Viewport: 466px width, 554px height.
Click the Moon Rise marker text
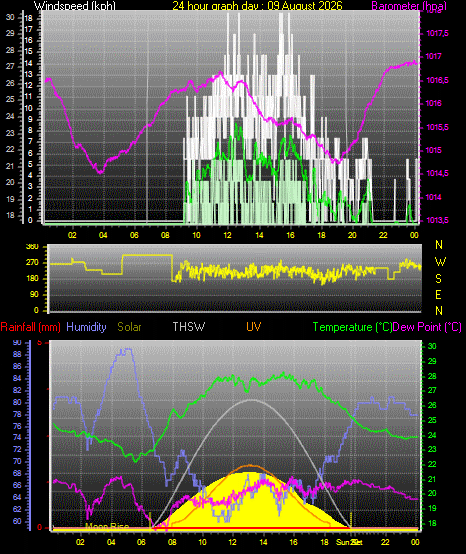(x=107, y=526)
